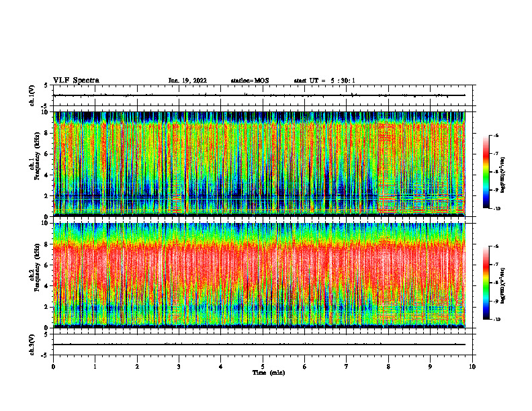Click the ch.1 voltage waveform trace

click(259, 95)
